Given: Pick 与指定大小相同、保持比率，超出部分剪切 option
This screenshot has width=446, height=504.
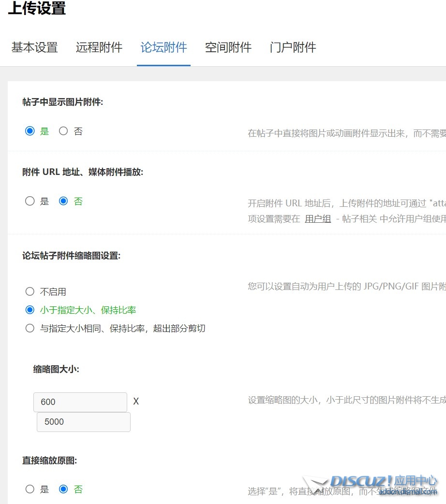Looking at the screenshot, I should 30,328.
